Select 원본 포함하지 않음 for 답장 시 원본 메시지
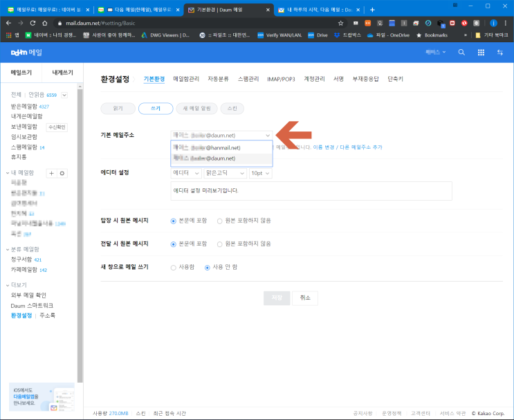The height and width of the screenshot is (420, 514). coord(219,221)
